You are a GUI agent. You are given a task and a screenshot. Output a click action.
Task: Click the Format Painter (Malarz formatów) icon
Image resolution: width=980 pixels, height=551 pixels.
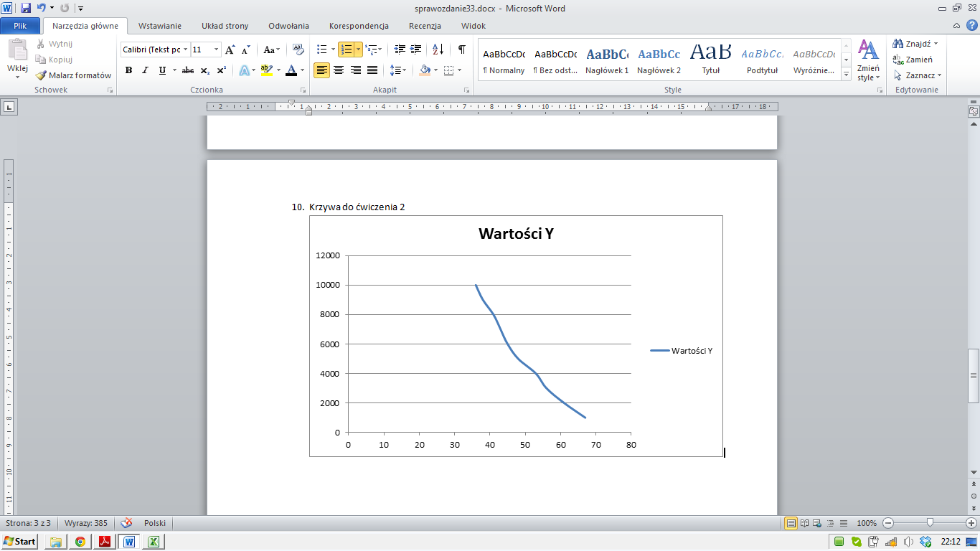coord(42,75)
